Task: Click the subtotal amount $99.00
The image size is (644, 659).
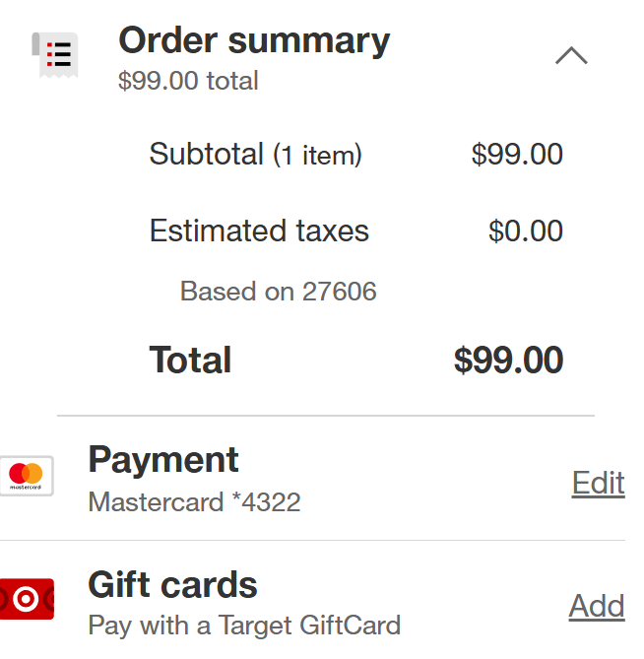Action: pyautogui.click(x=517, y=155)
